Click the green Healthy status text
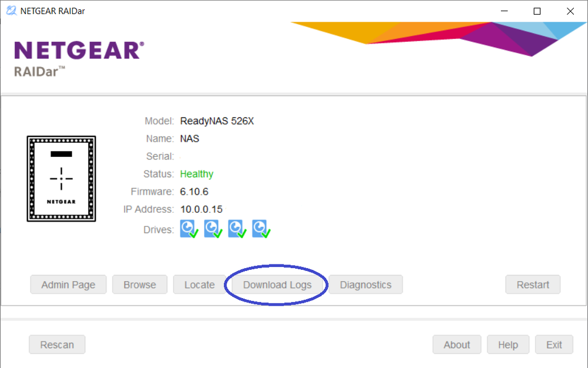The width and height of the screenshot is (588, 368). [x=197, y=174]
